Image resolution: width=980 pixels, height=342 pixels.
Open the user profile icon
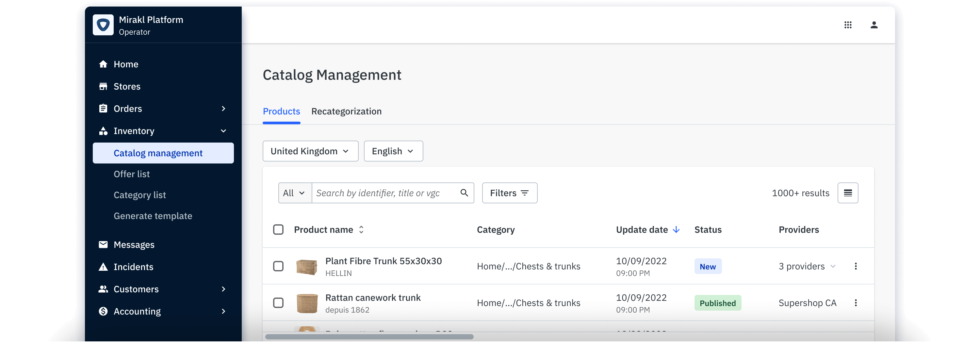tap(874, 25)
